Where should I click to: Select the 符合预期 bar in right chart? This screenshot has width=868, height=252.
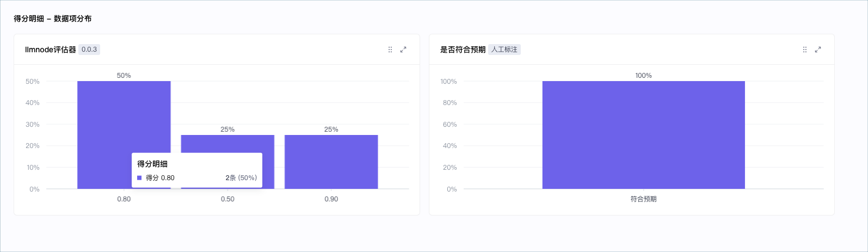(x=644, y=135)
